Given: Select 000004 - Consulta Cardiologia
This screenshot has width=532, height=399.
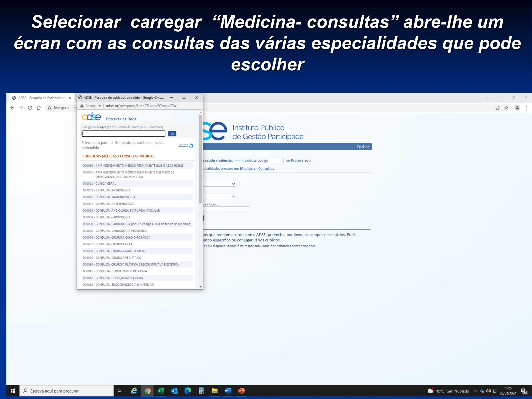Looking at the screenshot, I should click(x=137, y=217).
